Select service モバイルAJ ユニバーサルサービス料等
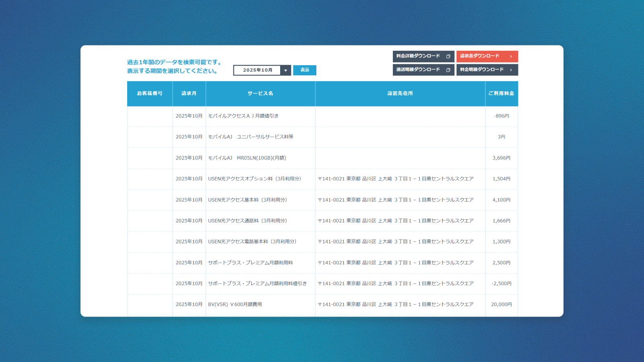 click(x=250, y=137)
